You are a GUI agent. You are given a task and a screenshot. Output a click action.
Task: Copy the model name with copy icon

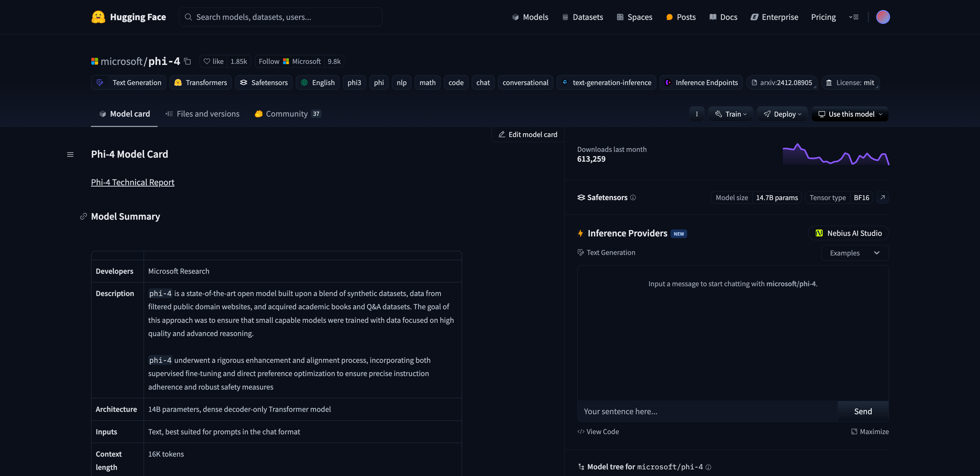tap(187, 61)
